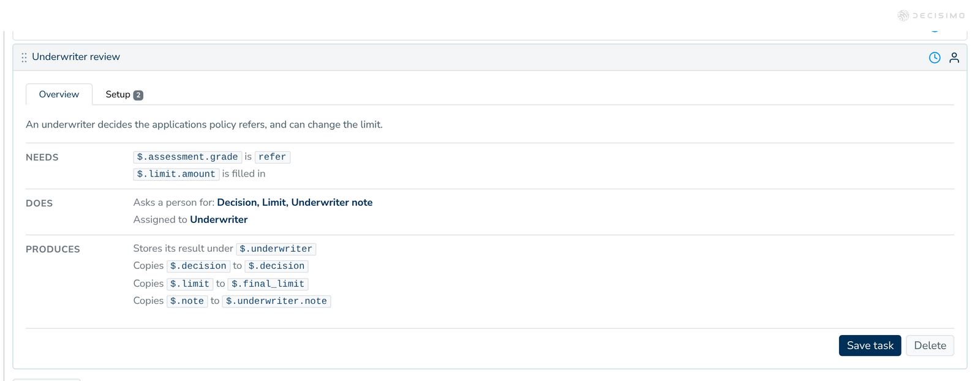Click the $.note source chip
This screenshot has height=381, width=980.
click(187, 301)
